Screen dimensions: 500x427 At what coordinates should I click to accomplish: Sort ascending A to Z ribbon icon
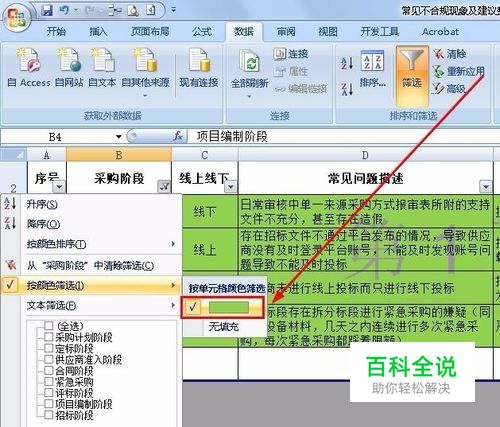(x=347, y=63)
